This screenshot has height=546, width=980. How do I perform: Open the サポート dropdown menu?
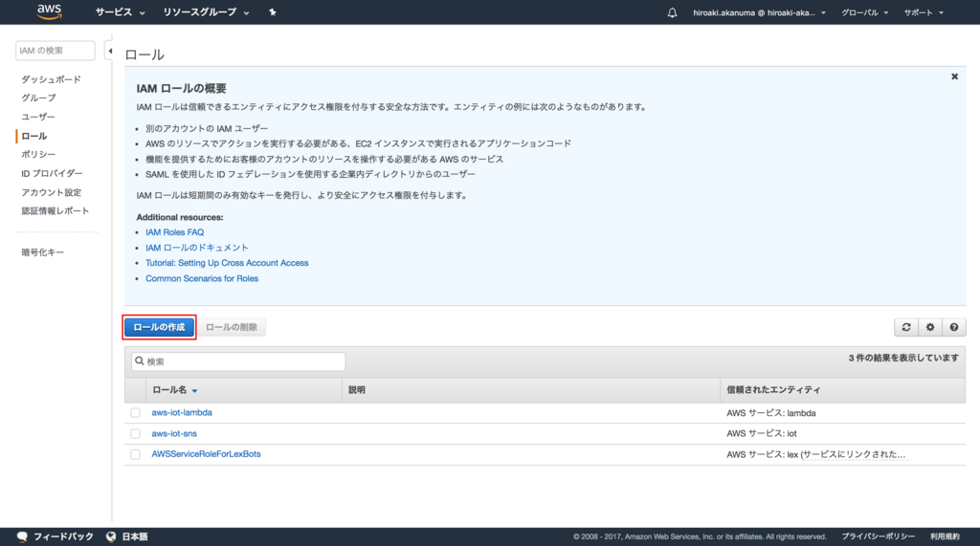924,12
